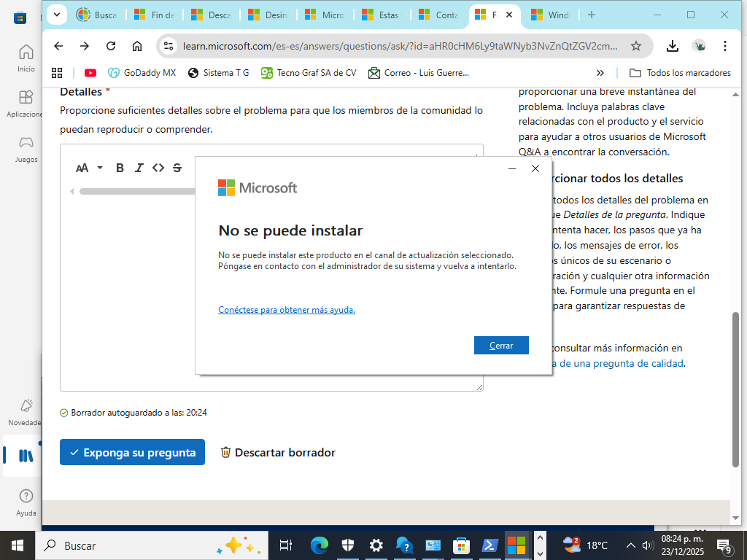Image resolution: width=747 pixels, height=560 pixels.
Task: Open the apps grid in bookmarks bar
Action: pos(57,73)
